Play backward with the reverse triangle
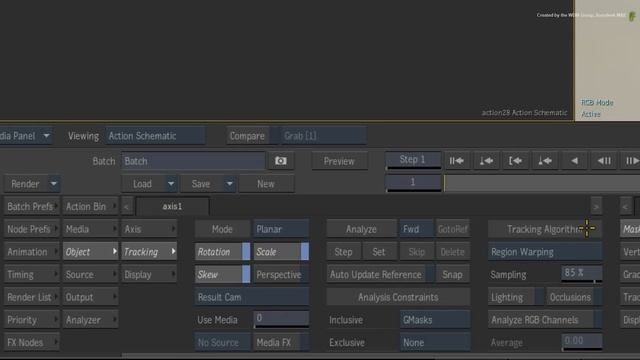Screen dimensions: 640x360 click(x=574, y=161)
